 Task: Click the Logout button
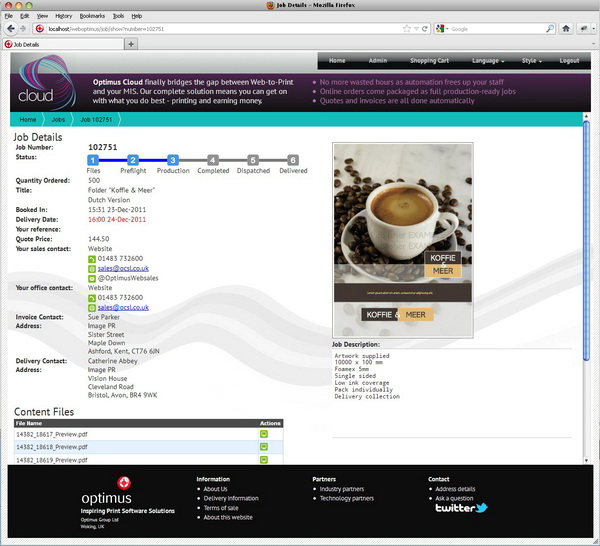point(569,61)
